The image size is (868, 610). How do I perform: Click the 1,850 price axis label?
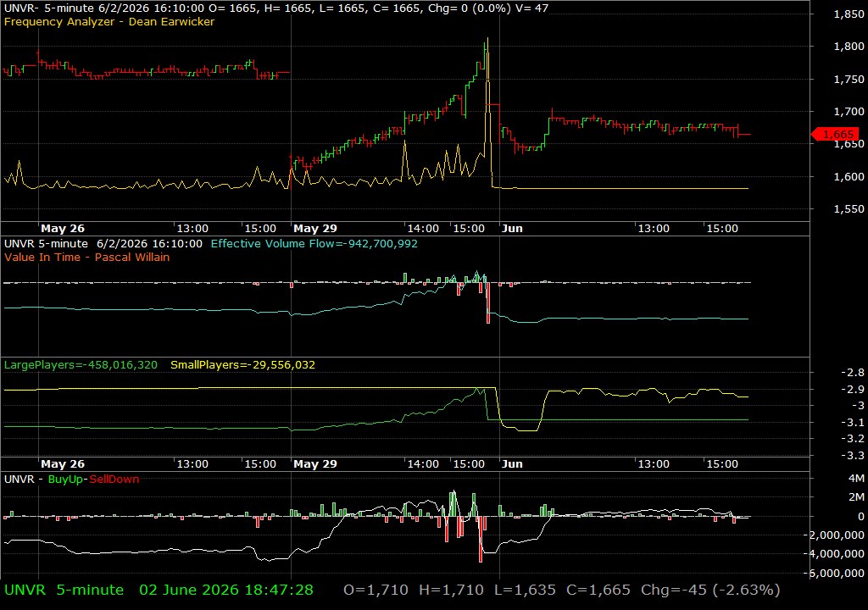(x=849, y=14)
